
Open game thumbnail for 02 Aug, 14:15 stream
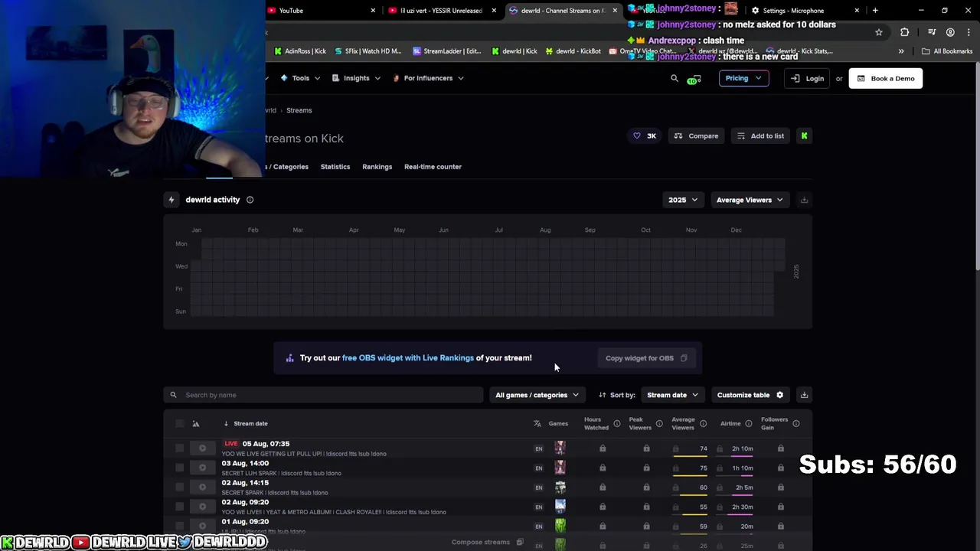click(560, 487)
